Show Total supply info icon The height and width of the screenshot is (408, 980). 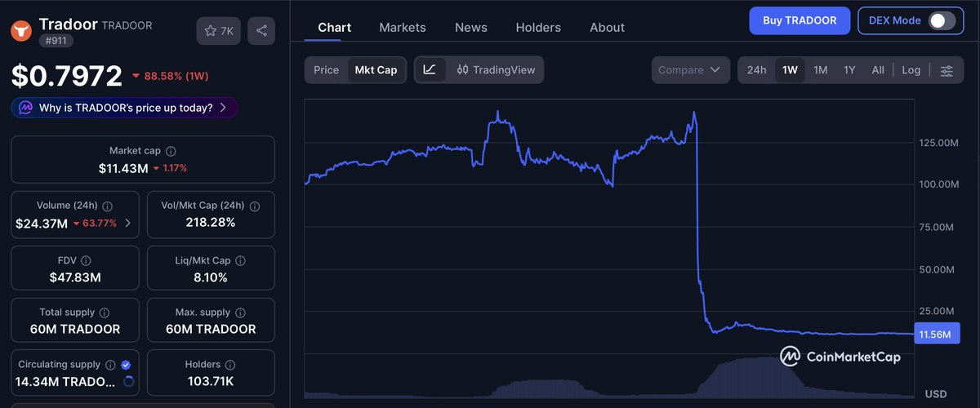[x=104, y=313]
